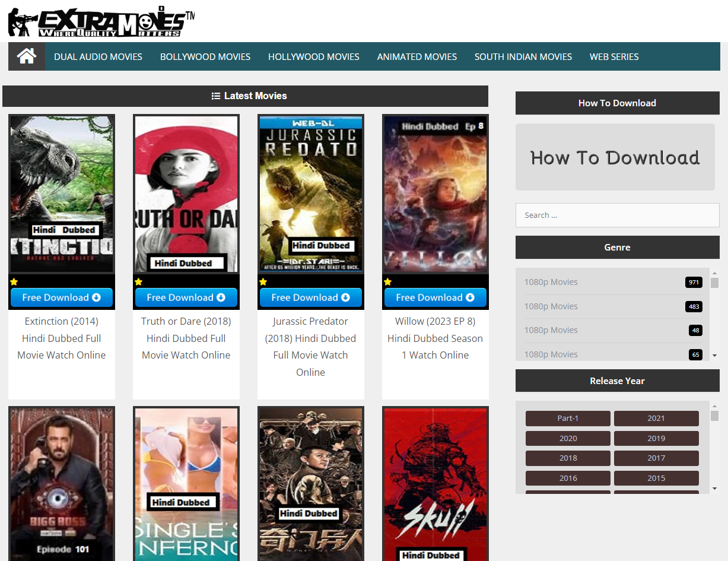The width and height of the screenshot is (728, 561).
Task: Filter by release year 2016
Action: coord(568,478)
